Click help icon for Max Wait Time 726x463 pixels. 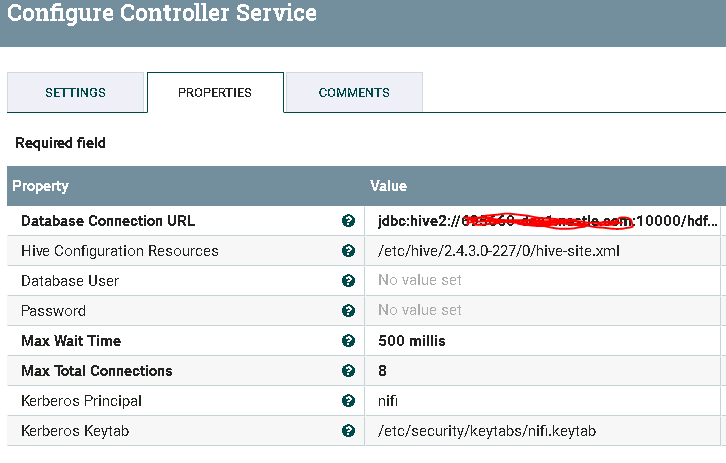[348, 341]
